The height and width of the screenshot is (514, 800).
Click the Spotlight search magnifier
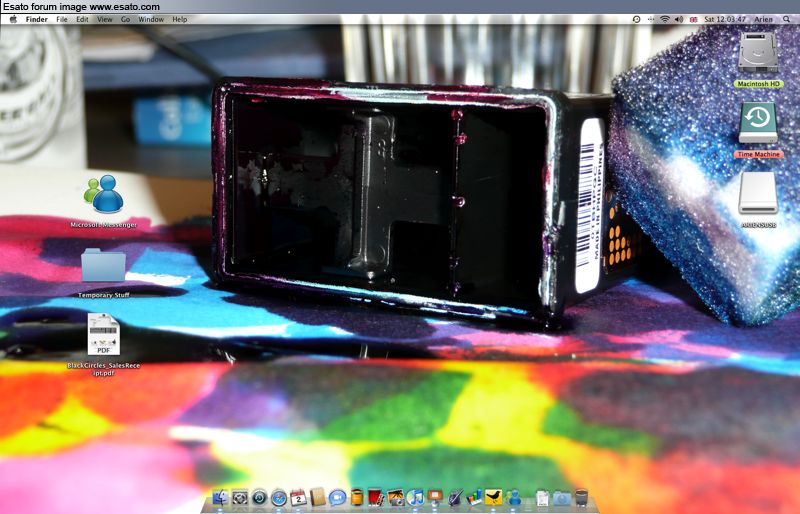pyautogui.click(x=788, y=19)
